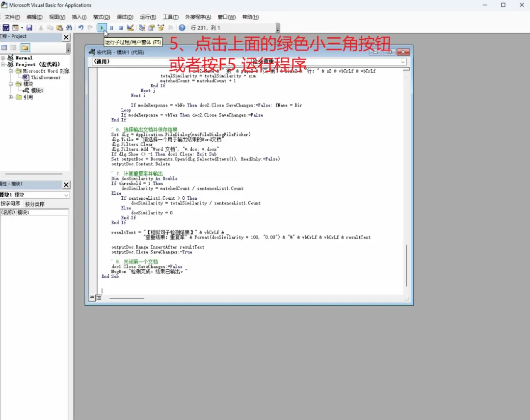The width and height of the screenshot is (530, 420).
Task: Click the Insert UserForm toolbar icon
Action: click(x=16, y=27)
